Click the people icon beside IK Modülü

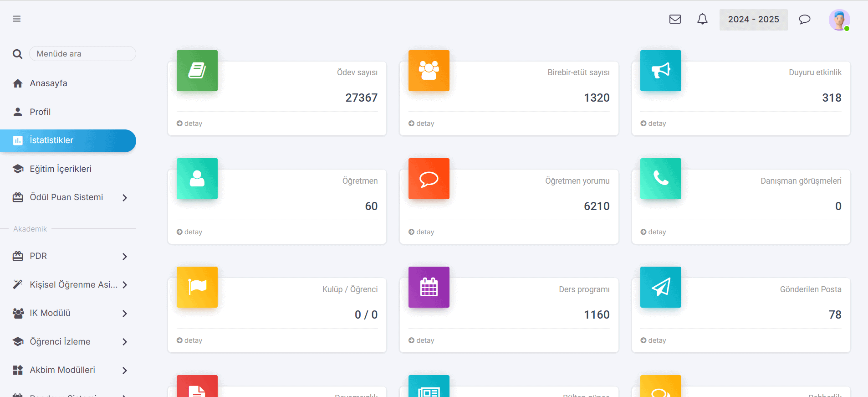tap(18, 313)
